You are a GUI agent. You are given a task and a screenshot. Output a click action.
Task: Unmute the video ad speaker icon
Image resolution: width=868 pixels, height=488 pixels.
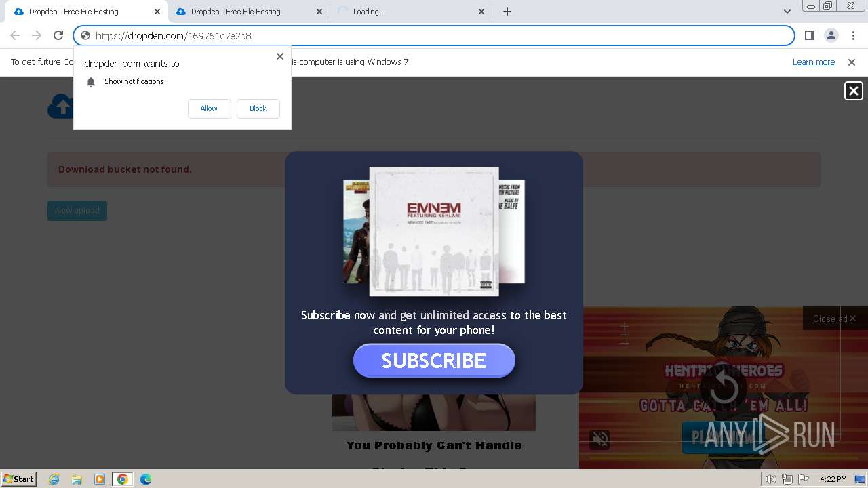[600, 439]
